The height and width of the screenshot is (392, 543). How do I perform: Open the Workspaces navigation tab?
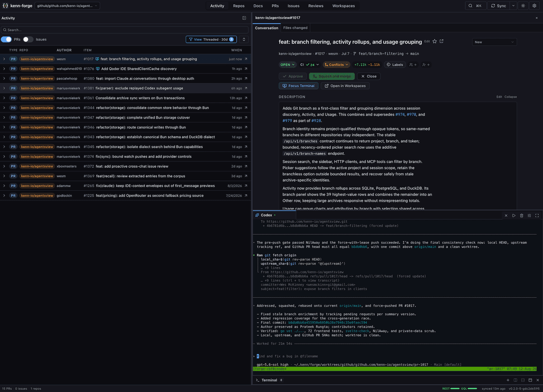click(343, 6)
